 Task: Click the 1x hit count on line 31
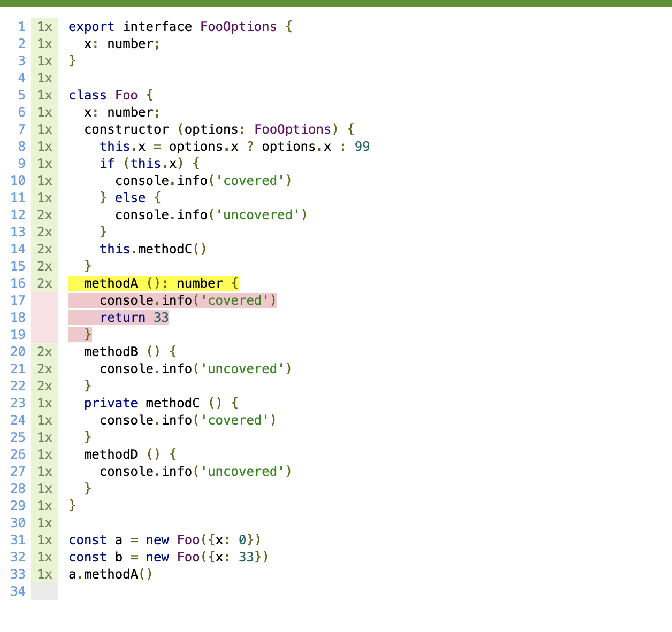click(x=44, y=540)
